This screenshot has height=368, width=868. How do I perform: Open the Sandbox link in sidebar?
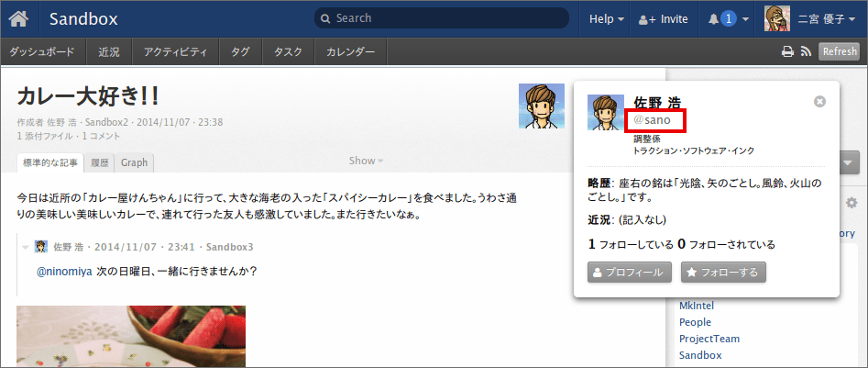(700, 355)
